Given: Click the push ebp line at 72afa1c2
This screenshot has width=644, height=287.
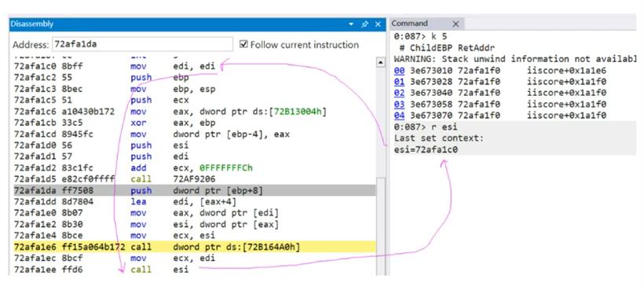Looking at the screenshot, I should pyautogui.click(x=101, y=77).
